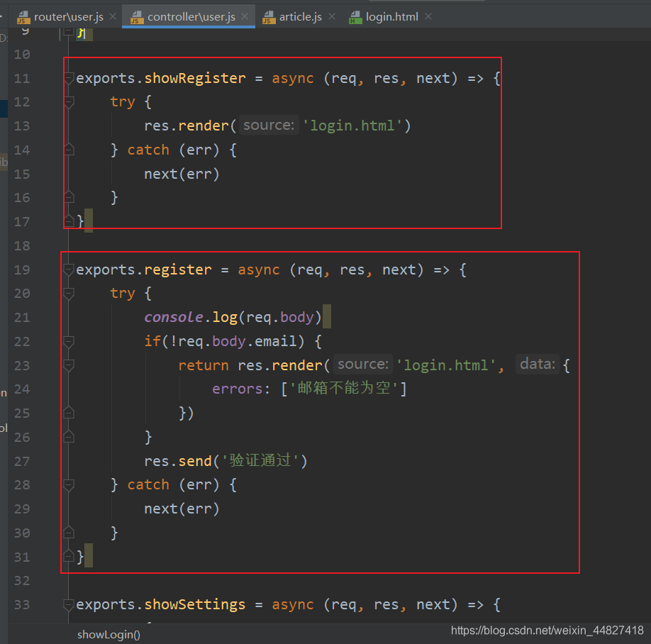Close the login.html tab
Screen dimensions: 651x644
tap(428, 16)
